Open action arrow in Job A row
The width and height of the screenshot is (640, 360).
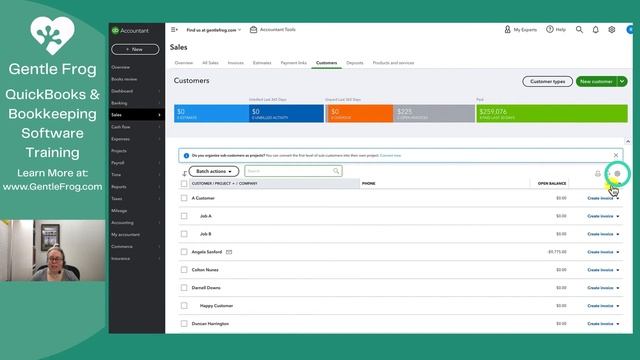point(618,216)
